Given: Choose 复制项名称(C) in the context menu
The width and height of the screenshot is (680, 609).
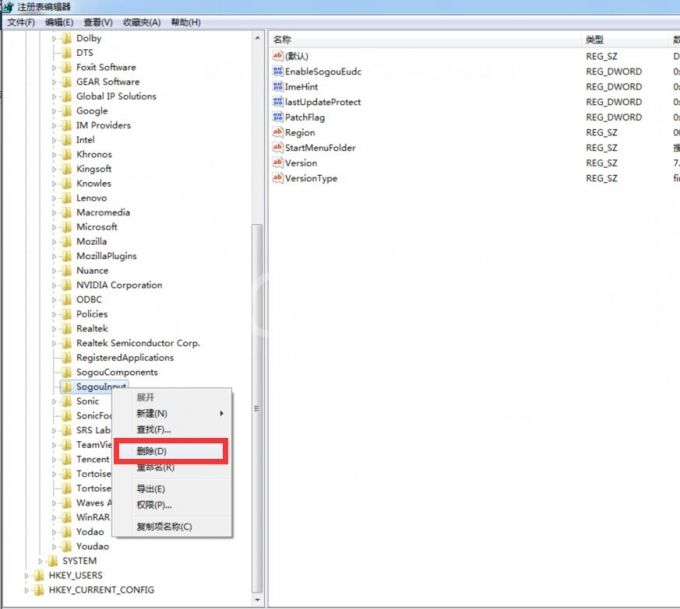Looking at the screenshot, I should tap(172, 527).
